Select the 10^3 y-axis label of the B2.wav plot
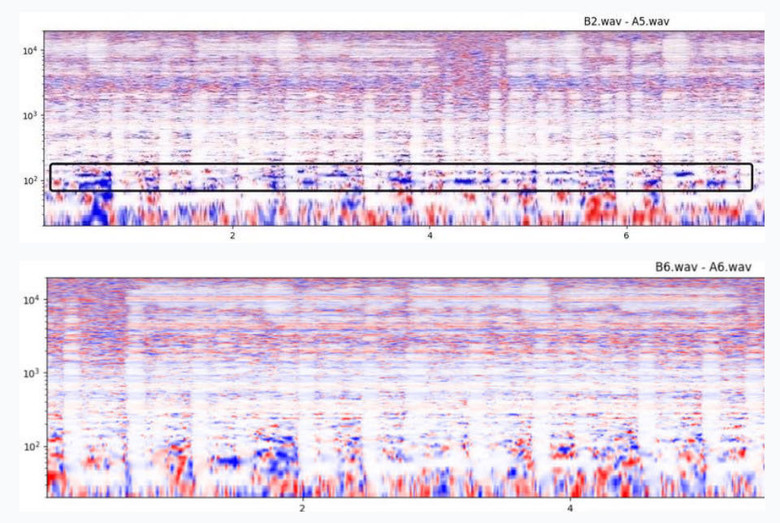The height and width of the screenshot is (523, 780). pyautogui.click(x=30, y=115)
